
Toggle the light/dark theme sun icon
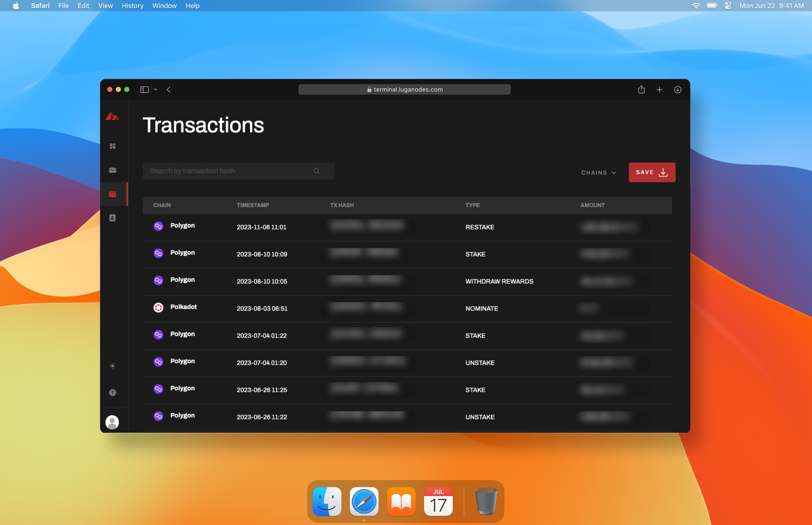[x=113, y=366]
